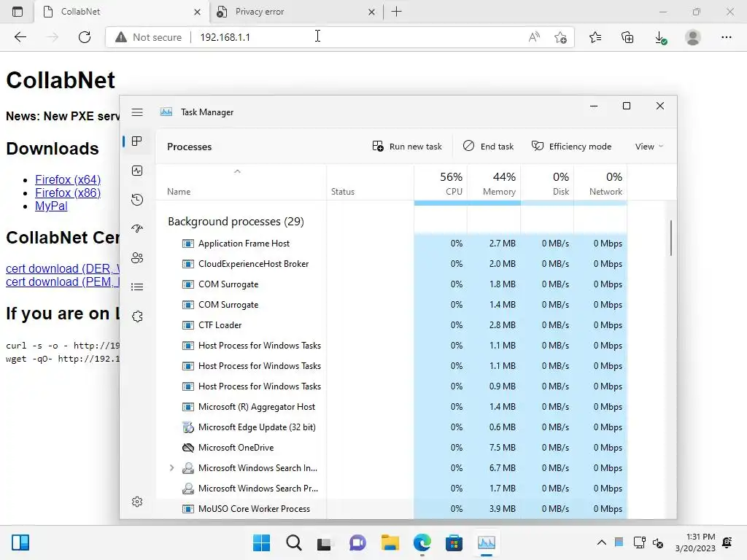Image resolution: width=747 pixels, height=560 pixels.
Task: Open the View dropdown in Task Manager
Action: (x=649, y=146)
